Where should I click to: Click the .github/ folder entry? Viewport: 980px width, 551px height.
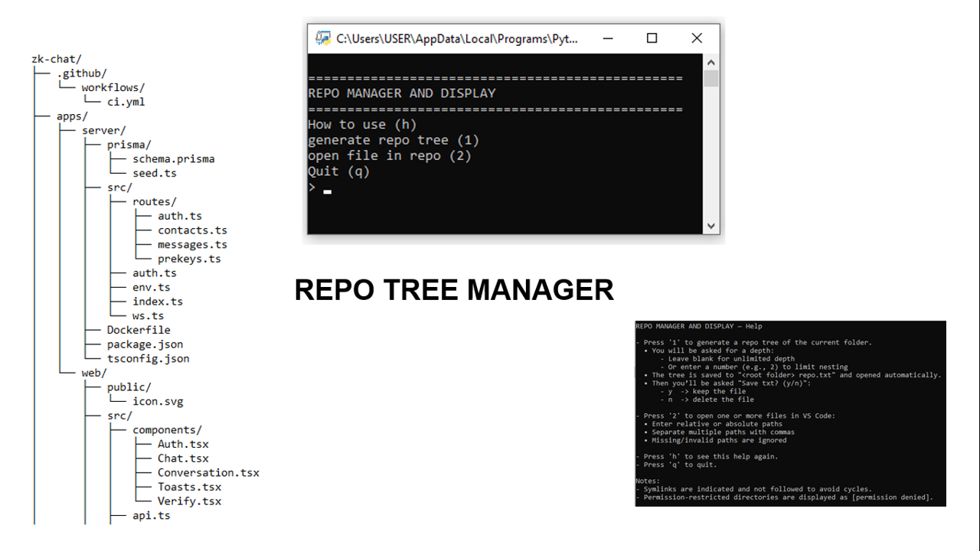click(x=82, y=73)
